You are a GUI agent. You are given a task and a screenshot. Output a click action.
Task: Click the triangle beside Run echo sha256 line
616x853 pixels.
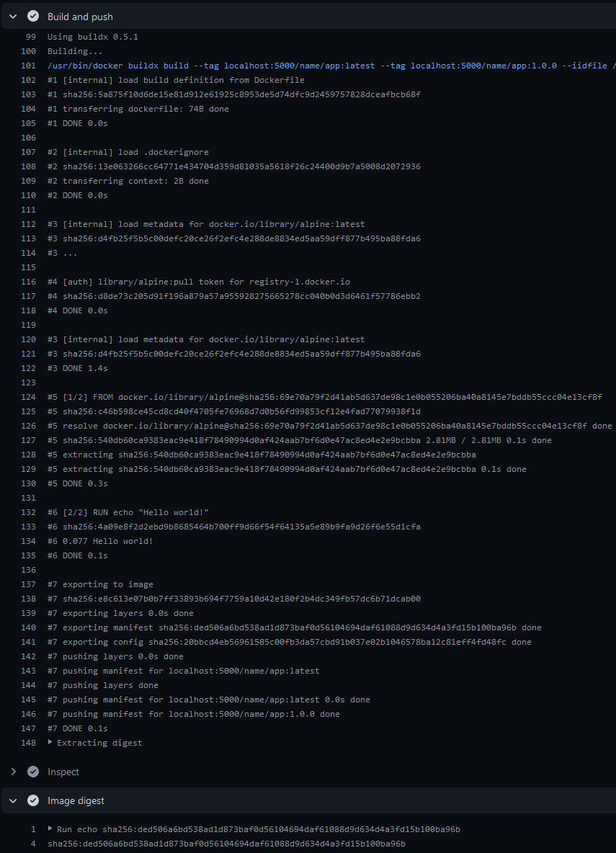coord(49,829)
